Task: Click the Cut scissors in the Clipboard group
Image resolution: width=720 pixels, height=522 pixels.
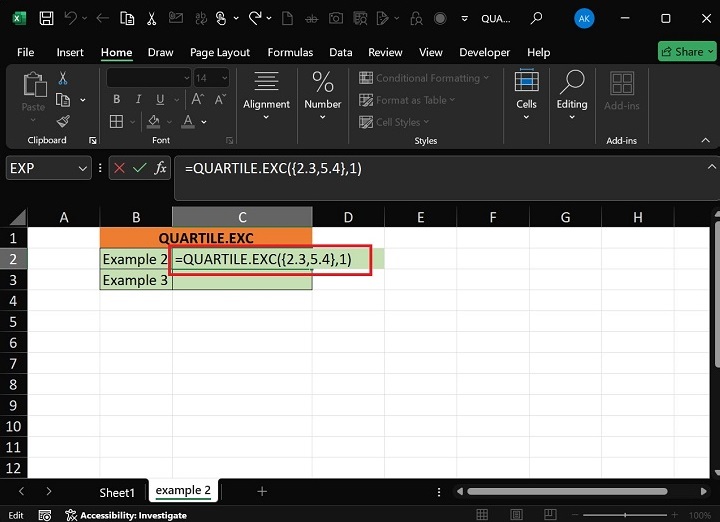Action: [x=63, y=79]
